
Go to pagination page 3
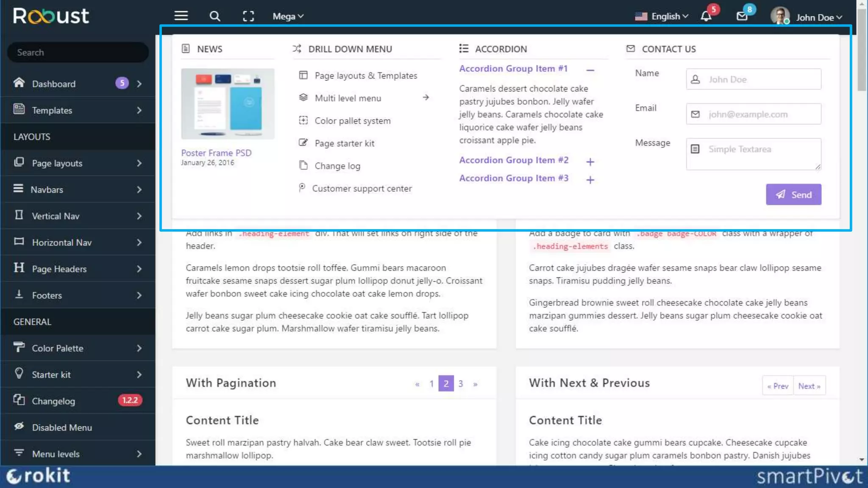click(x=461, y=384)
